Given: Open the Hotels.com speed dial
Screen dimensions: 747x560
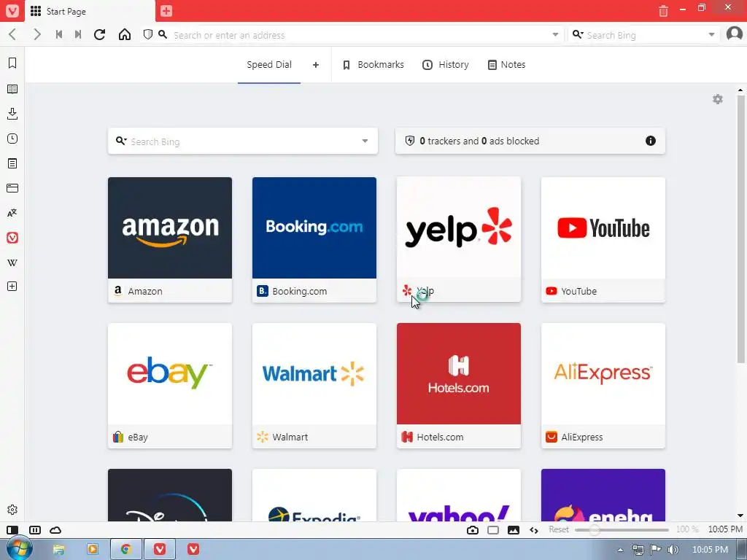Looking at the screenshot, I should (x=459, y=386).
